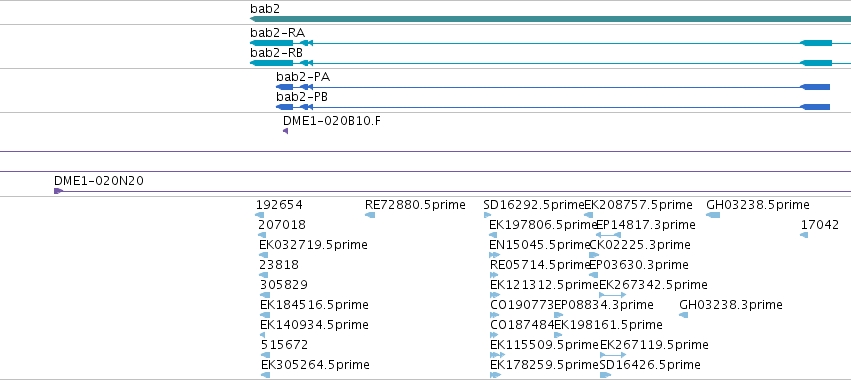
Task: Select the GH03238.5prime EST glyph
Action: (713, 215)
